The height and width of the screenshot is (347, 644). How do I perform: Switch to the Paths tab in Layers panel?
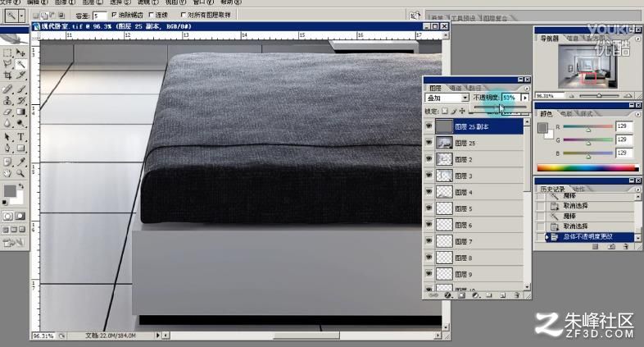coord(474,88)
